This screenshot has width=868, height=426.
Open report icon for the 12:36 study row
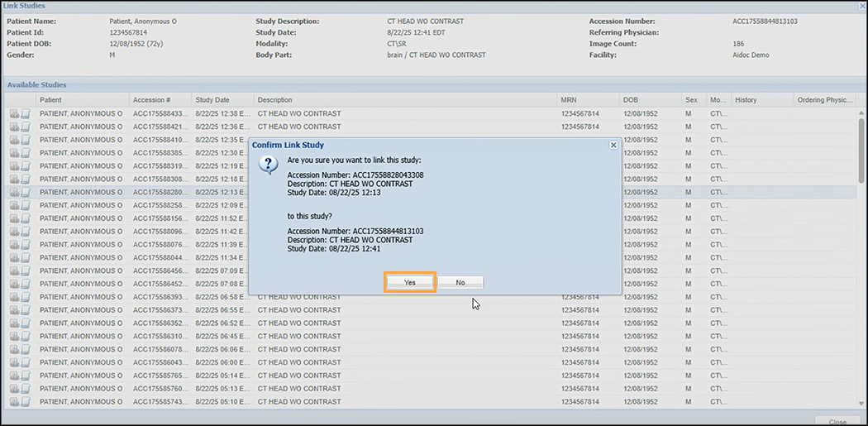click(26, 127)
